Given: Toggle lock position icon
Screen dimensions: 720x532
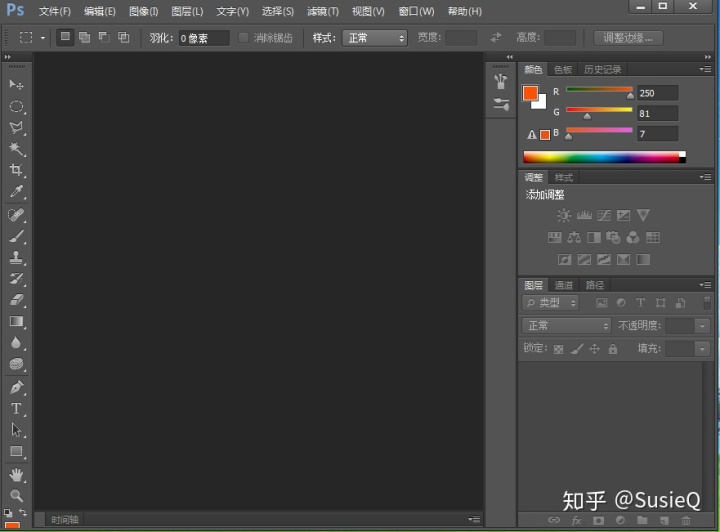Looking at the screenshot, I should tap(595, 349).
